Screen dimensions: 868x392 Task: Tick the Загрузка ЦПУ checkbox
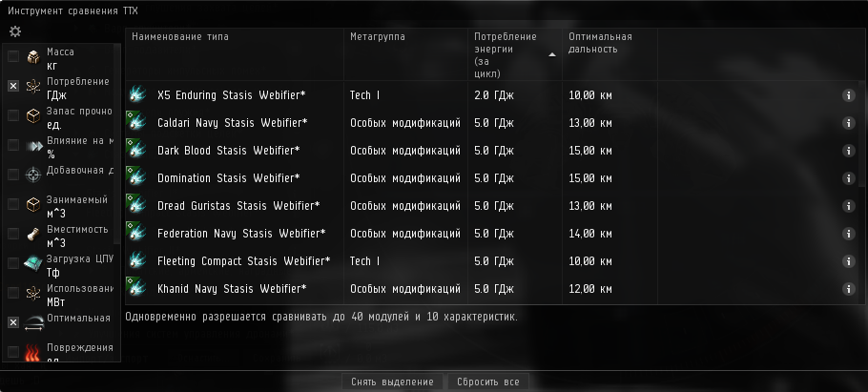pyautogui.click(x=13, y=263)
